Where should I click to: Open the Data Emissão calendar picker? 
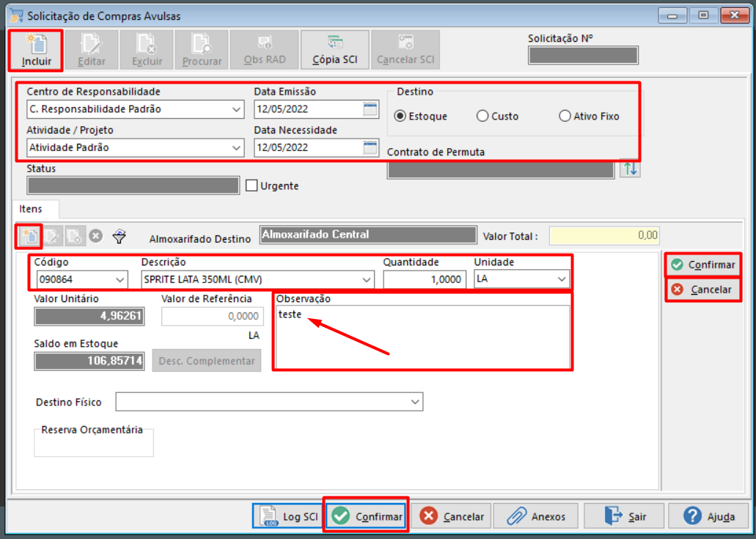click(370, 109)
